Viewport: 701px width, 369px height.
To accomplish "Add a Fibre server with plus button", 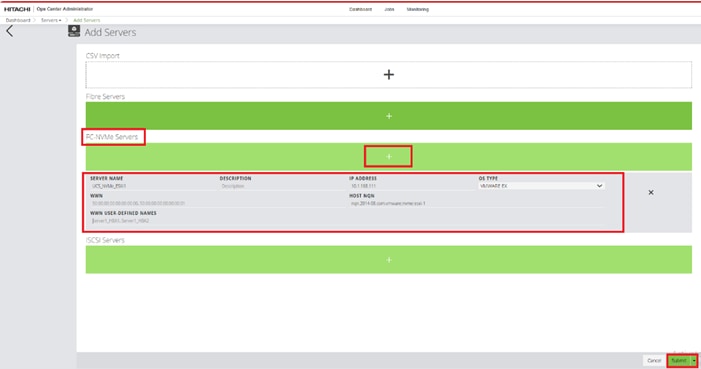I will tap(389, 116).
